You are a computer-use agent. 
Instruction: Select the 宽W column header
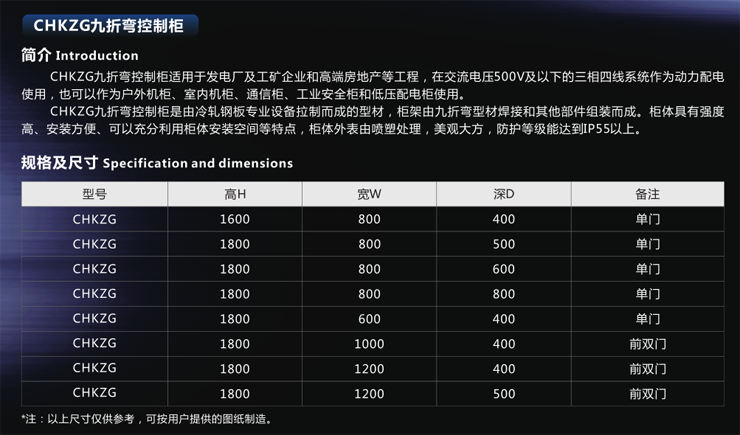(x=369, y=193)
